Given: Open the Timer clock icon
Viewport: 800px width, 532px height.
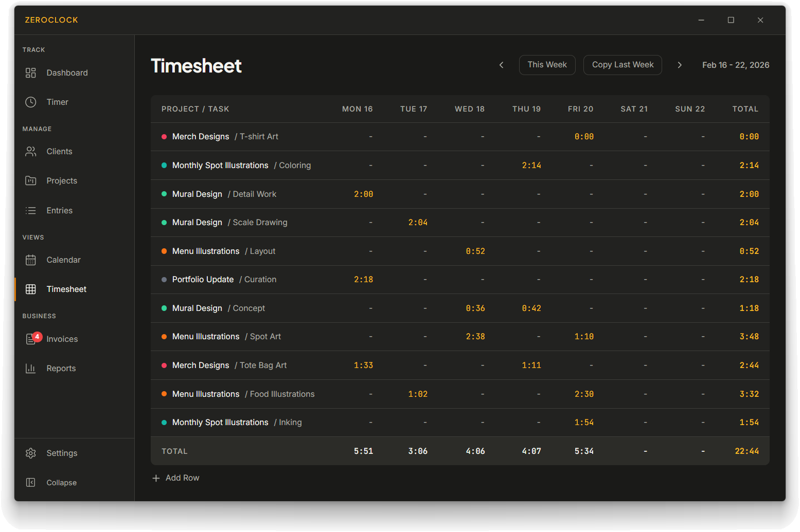Looking at the screenshot, I should point(31,102).
